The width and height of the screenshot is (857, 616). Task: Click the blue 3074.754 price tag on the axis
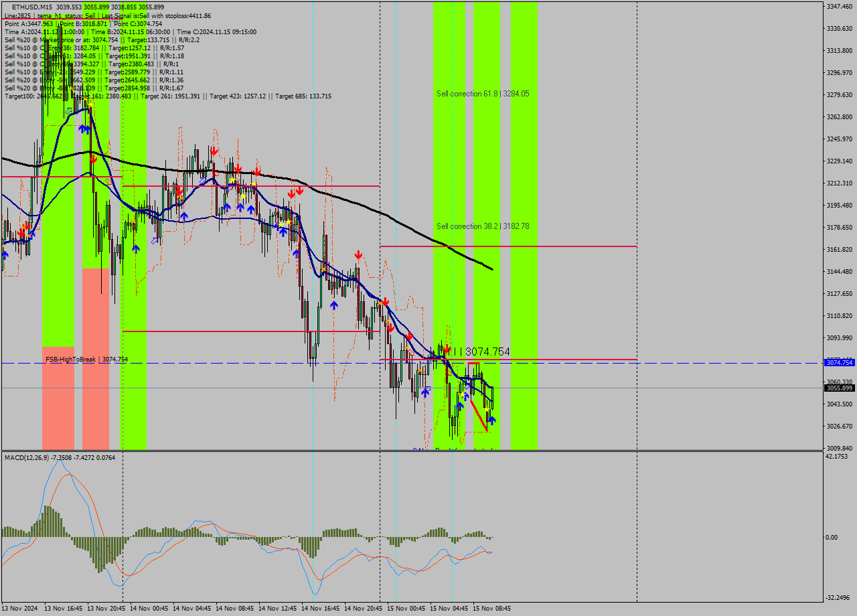(840, 362)
